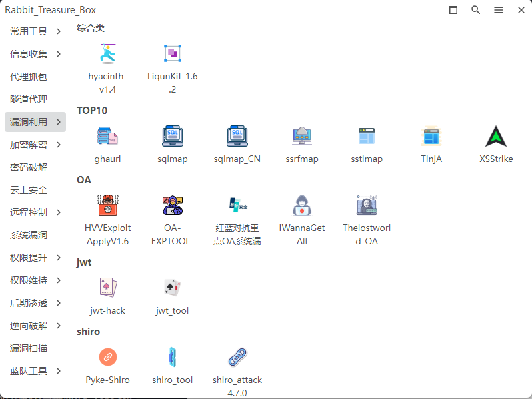Launch the LiqunKit_1.6.2 tool
This screenshot has width=532, height=399.
[173, 54]
